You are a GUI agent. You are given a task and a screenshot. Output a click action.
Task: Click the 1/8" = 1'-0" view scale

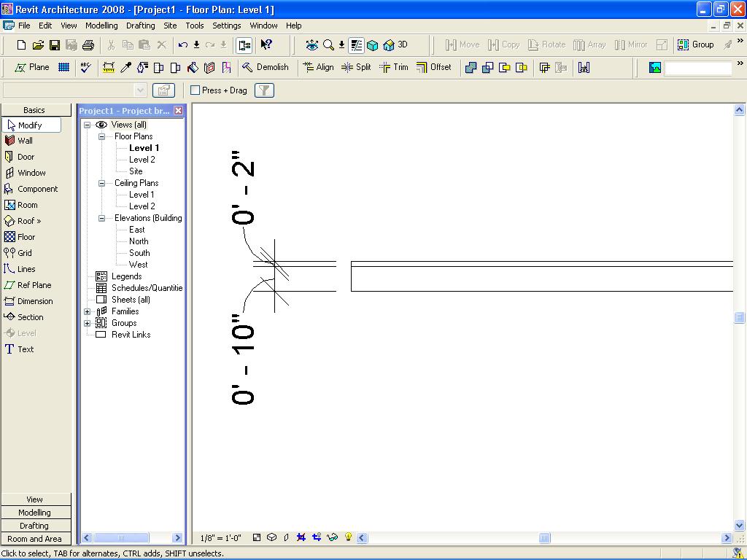[x=220, y=538]
